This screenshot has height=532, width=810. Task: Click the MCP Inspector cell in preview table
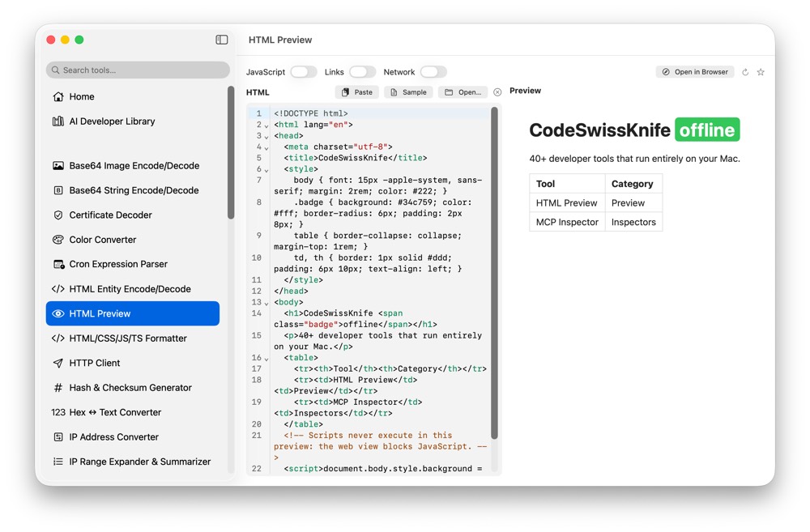[x=567, y=222]
